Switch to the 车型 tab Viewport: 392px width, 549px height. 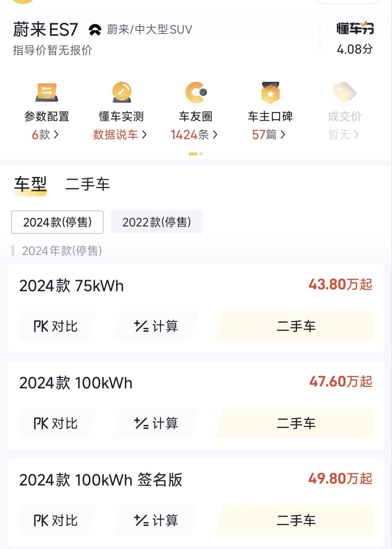[x=30, y=184]
